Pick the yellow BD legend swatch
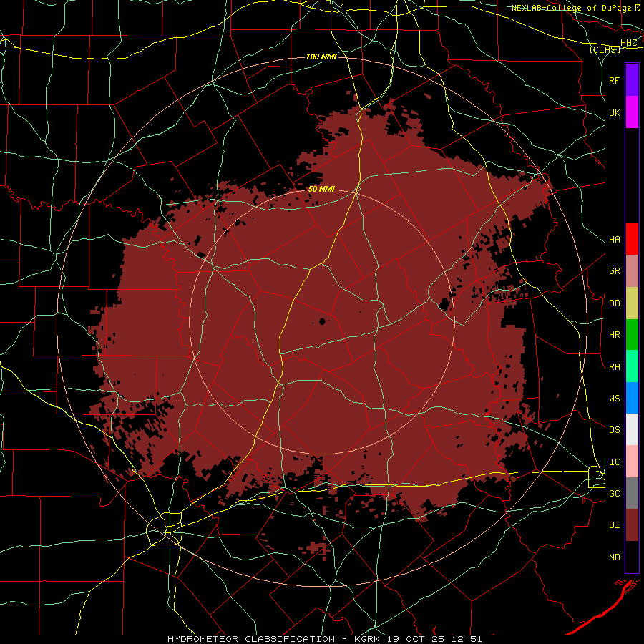The height and width of the screenshot is (644, 644). click(x=632, y=303)
